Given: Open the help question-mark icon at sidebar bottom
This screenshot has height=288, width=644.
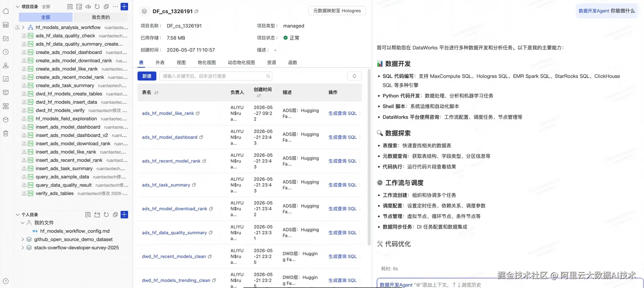Looking at the screenshot, I should pyautogui.click(x=6, y=281).
